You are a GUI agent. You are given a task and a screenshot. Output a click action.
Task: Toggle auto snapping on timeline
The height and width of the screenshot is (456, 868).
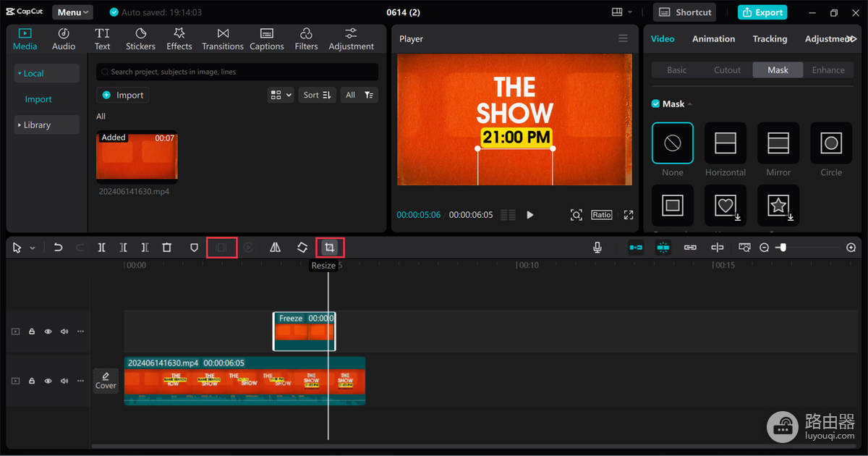pos(663,248)
